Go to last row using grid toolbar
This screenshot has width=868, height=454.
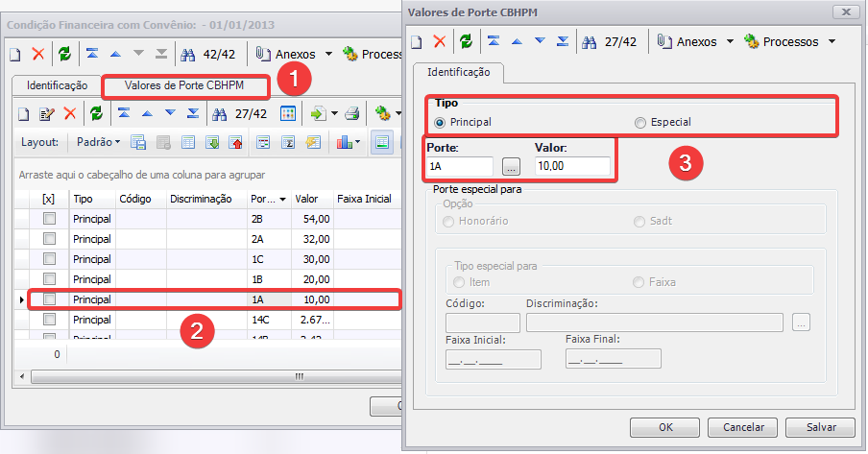[x=193, y=113]
